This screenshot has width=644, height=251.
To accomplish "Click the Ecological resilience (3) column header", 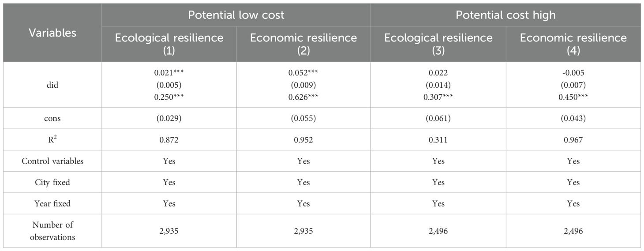I will [x=438, y=44].
